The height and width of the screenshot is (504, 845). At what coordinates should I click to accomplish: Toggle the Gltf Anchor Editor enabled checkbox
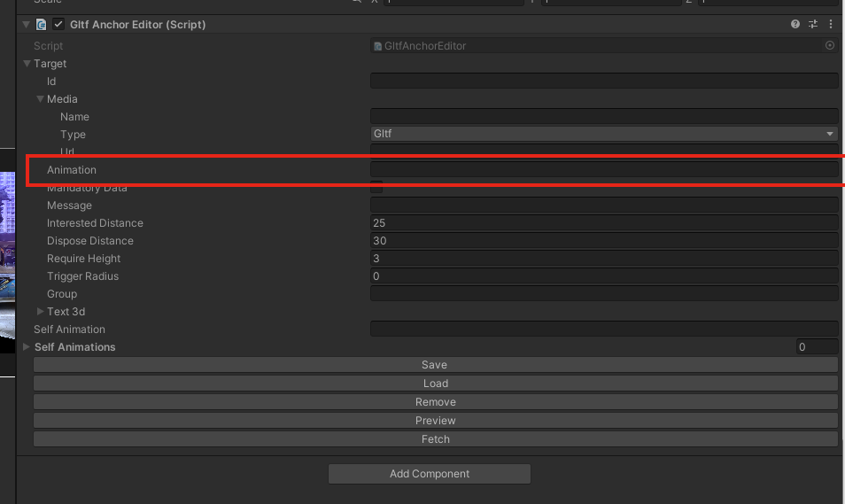pyautogui.click(x=58, y=25)
